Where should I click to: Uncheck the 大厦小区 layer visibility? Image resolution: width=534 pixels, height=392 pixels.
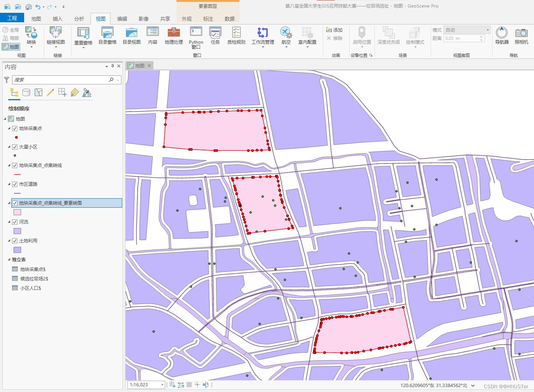click(15, 147)
